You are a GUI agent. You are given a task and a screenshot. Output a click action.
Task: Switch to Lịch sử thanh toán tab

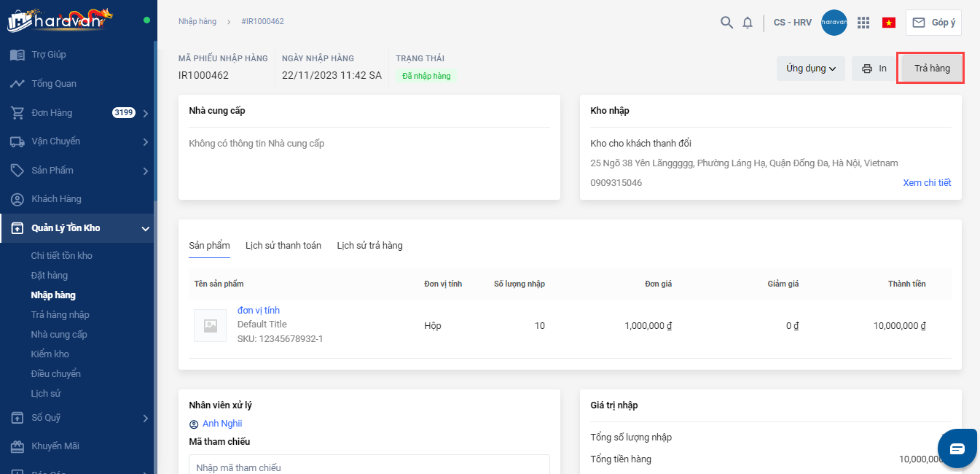coord(283,246)
